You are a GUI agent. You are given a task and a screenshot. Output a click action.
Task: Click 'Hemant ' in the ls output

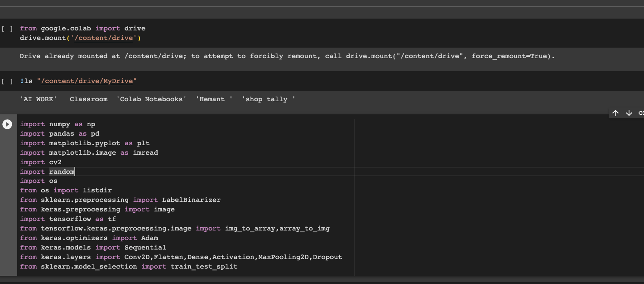(x=215, y=99)
